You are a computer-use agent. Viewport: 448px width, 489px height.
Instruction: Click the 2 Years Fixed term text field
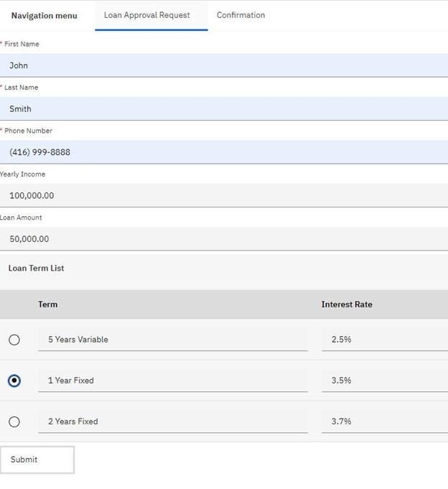pyautogui.click(x=172, y=422)
